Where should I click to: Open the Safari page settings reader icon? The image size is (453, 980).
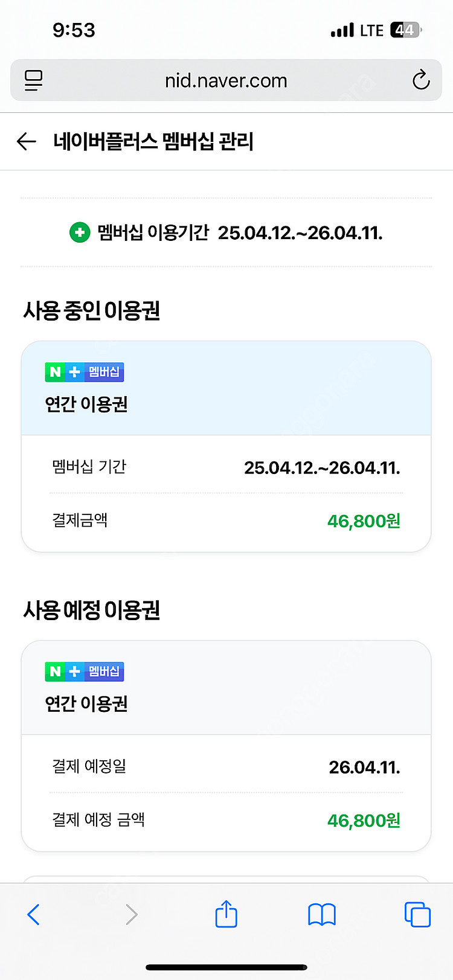pos(34,80)
